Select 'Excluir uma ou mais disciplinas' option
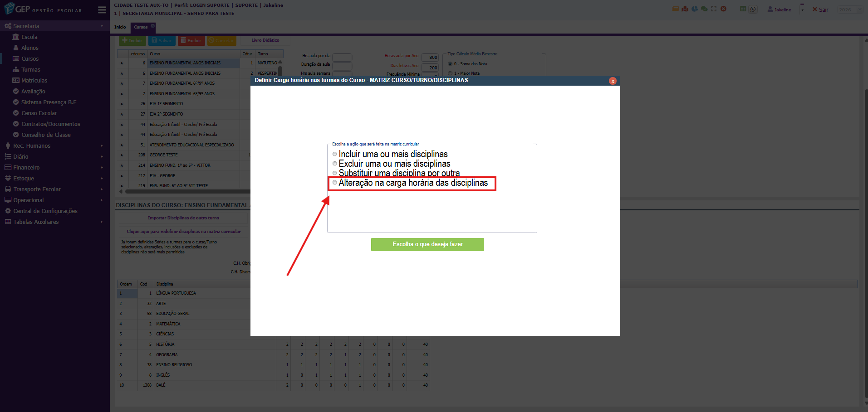Viewport: 868px width, 412px height. click(335, 164)
